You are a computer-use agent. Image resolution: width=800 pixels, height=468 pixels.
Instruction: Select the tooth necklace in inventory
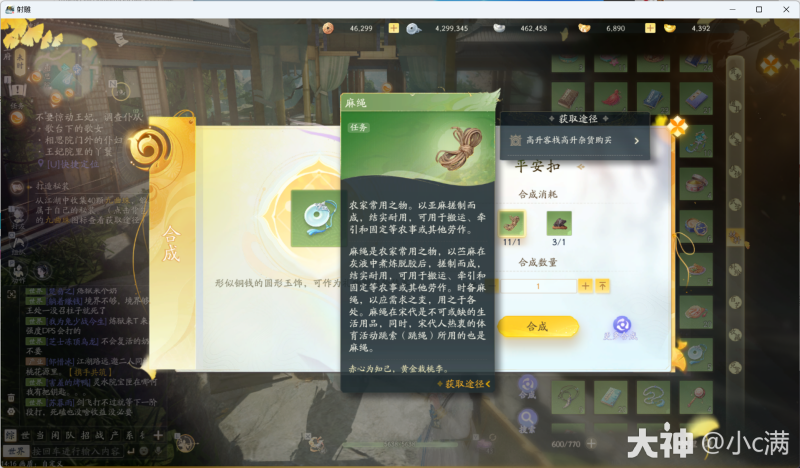point(568,397)
